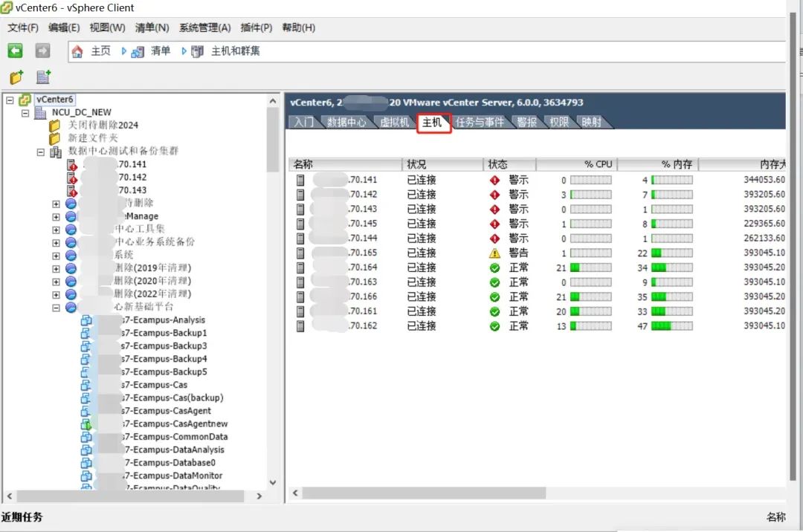Screen dimensions: 803x532
Task: Select the 主机 tab
Action: click(x=433, y=123)
